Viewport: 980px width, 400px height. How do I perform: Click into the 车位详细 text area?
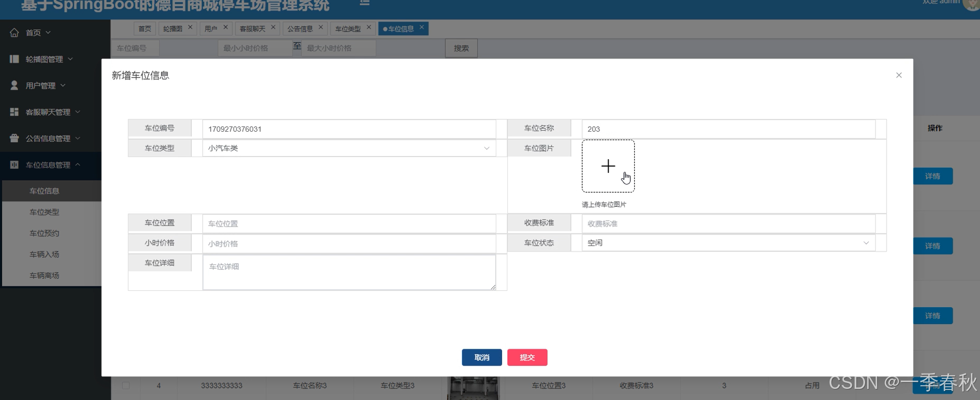click(x=349, y=272)
